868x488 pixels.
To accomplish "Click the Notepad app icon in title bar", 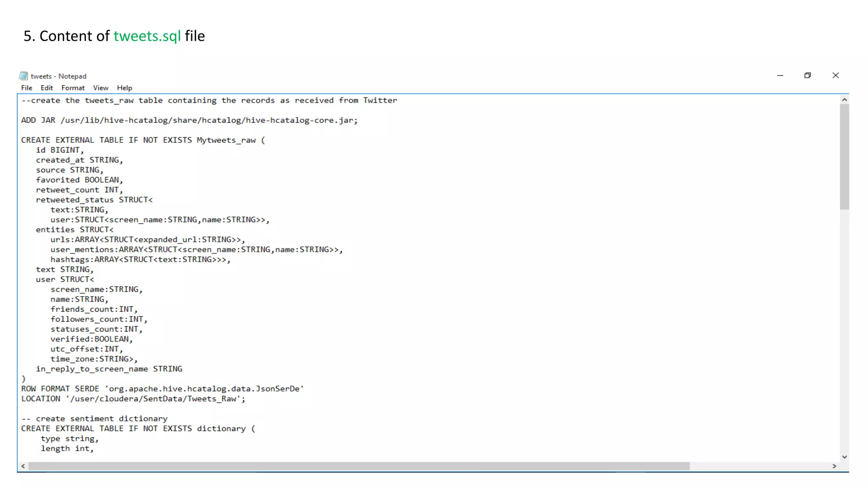I will [x=23, y=76].
